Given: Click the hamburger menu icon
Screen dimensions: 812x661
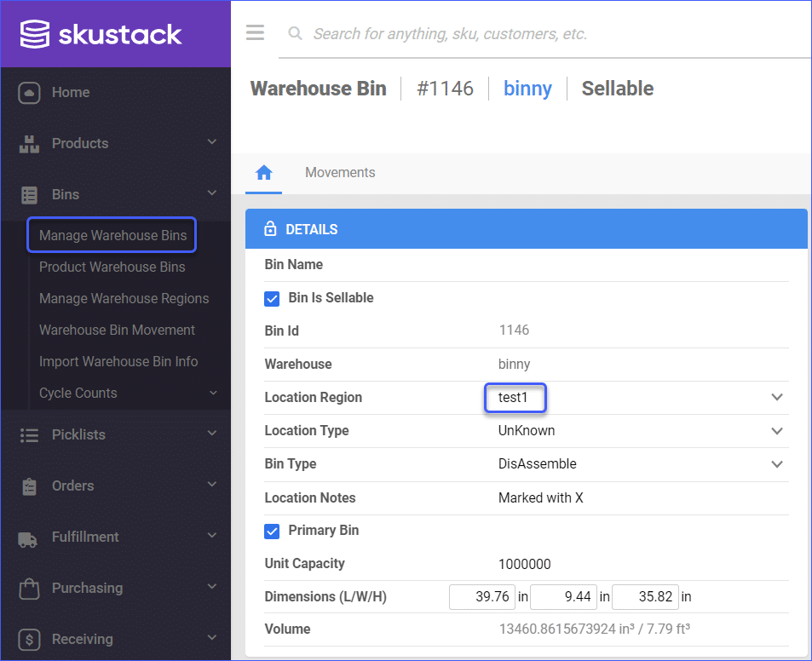Looking at the screenshot, I should pos(255,33).
